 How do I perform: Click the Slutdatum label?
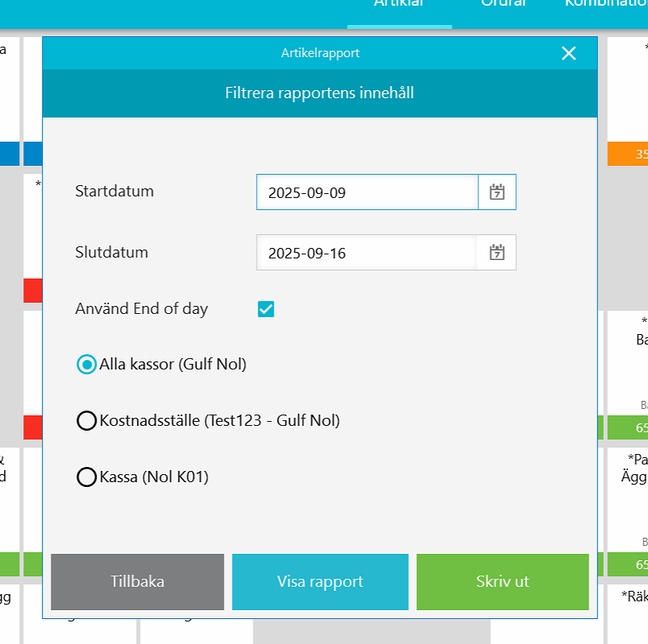(x=112, y=252)
